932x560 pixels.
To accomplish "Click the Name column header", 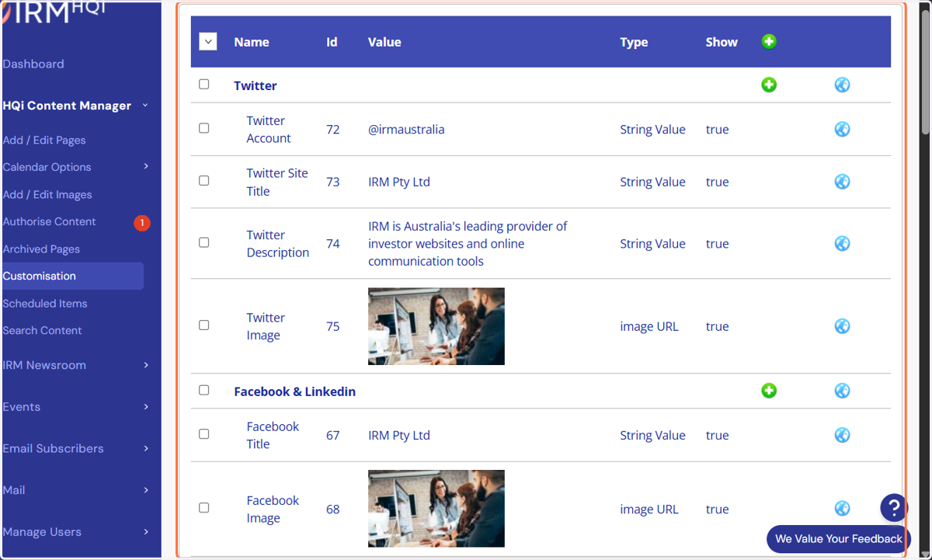I will click(252, 42).
